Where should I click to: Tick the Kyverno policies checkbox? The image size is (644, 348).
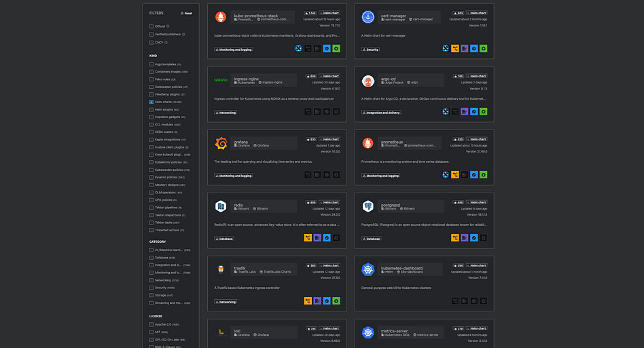click(151, 178)
